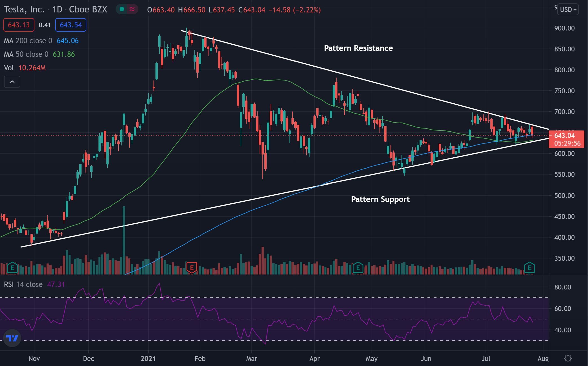Click the 2021 label on time axis
This screenshot has width=588, height=366.
click(x=148, y=359)
